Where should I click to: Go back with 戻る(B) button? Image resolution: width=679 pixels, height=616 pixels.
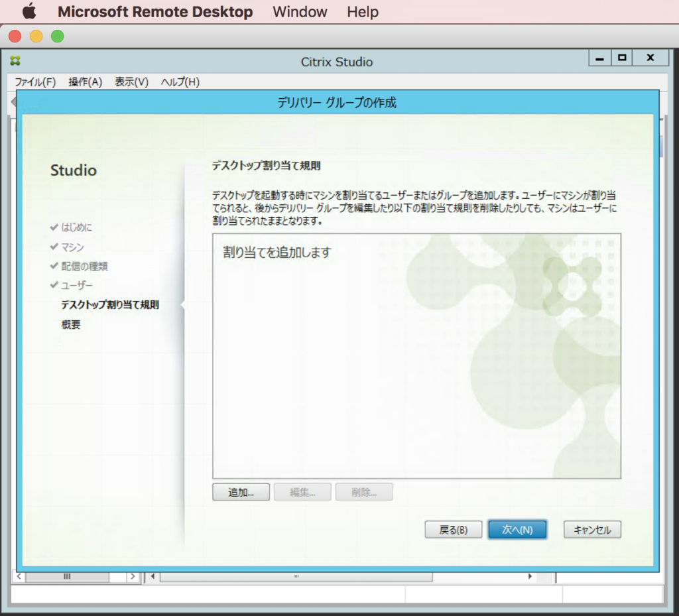(454, 530)
